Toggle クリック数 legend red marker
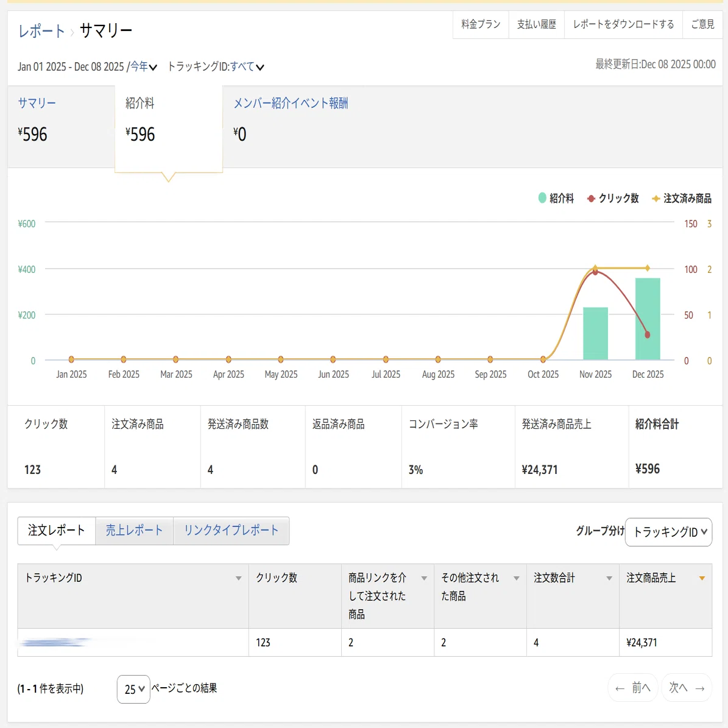The height and width of the screenshot is (728, 728). [x=590, y=198]
